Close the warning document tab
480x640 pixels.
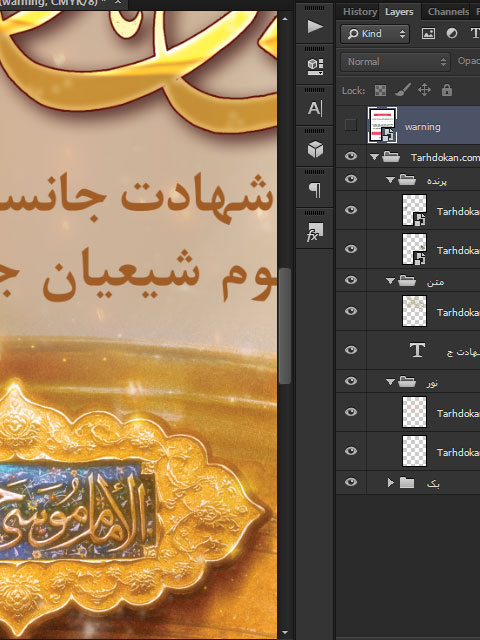click(118, 2)
